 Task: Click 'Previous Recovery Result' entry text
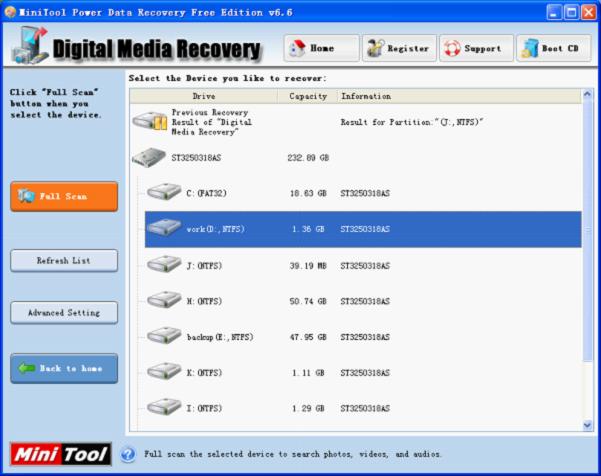coord(212,122)
